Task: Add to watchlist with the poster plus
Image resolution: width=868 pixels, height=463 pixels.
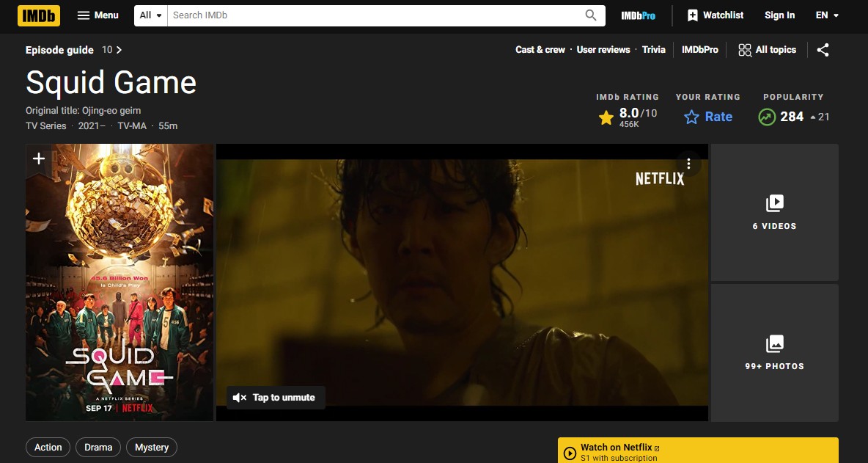Action: click(39, 159)
